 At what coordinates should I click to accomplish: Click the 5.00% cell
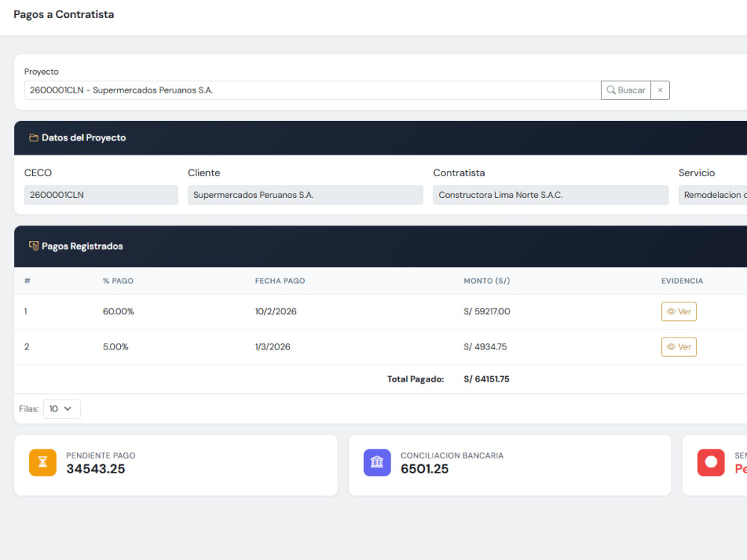point(116,346)
